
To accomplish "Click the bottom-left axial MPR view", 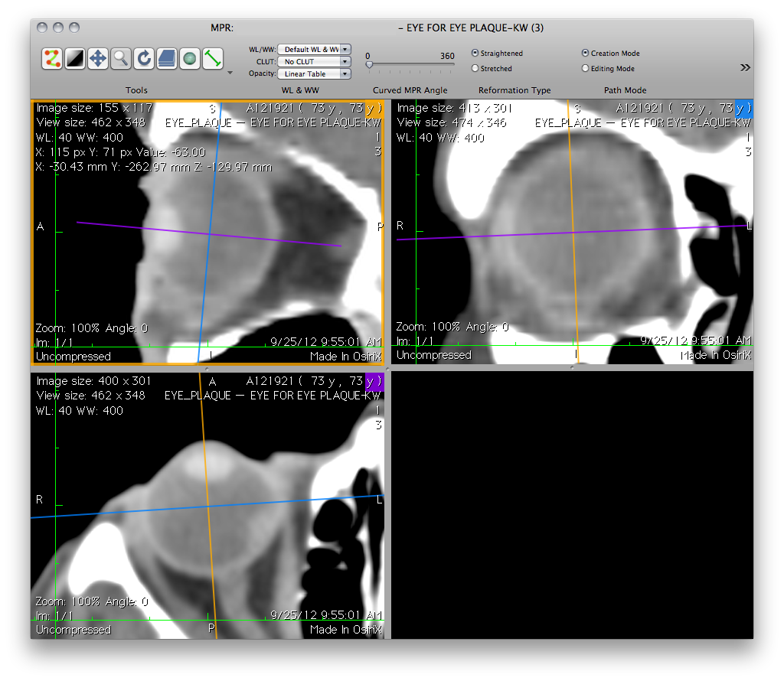I will click(207, 505).
